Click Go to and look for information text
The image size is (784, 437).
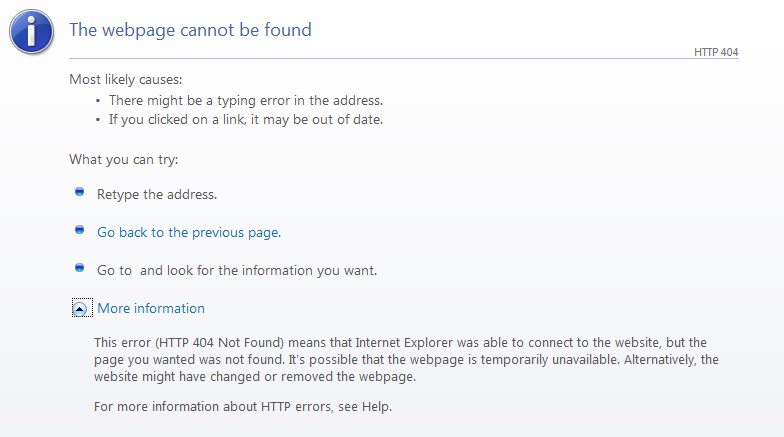(x=237, y=271)
